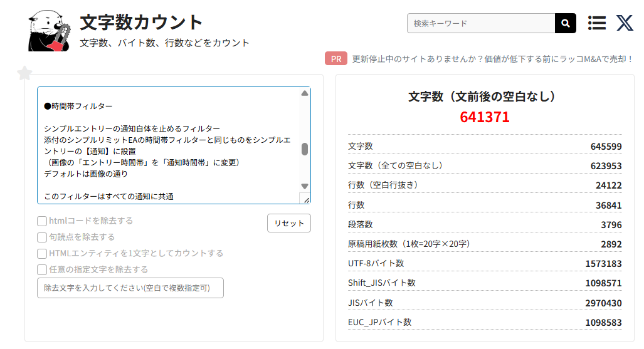Click the textarea scroll up arrow
This screenshot has width=644, height=349.
(305, 93)
